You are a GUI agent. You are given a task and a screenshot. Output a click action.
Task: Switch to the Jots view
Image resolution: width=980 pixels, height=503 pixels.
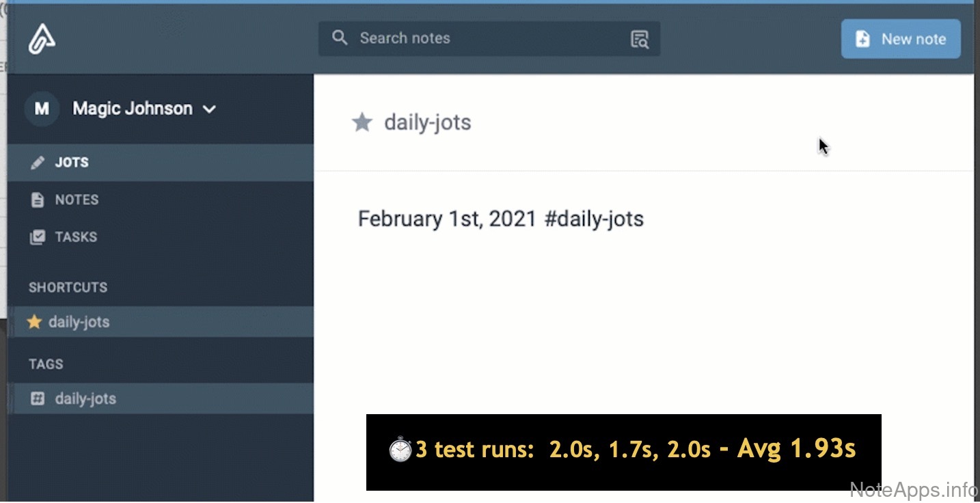pyautogui.click(x=72, y=163)
